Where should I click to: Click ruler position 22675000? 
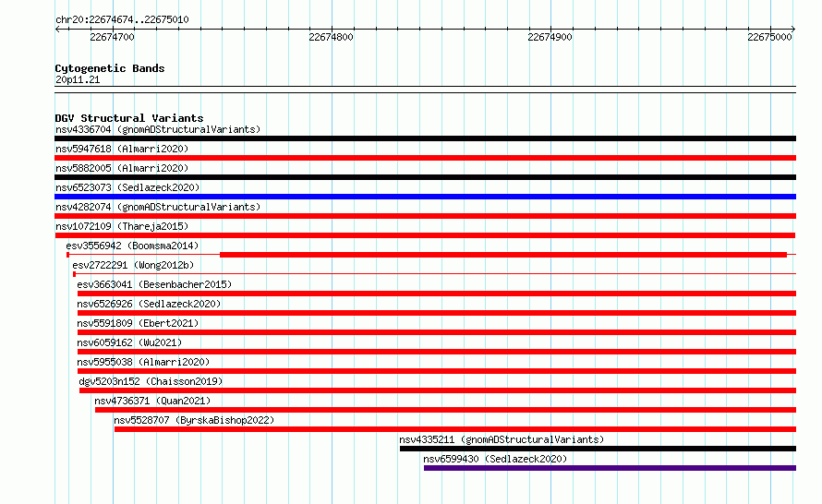coord(769,37)
